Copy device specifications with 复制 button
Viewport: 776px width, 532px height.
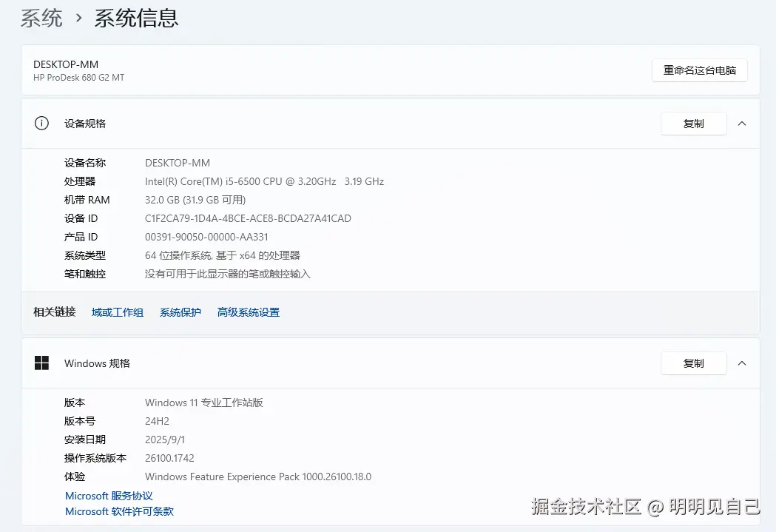[x=693, y=124]
